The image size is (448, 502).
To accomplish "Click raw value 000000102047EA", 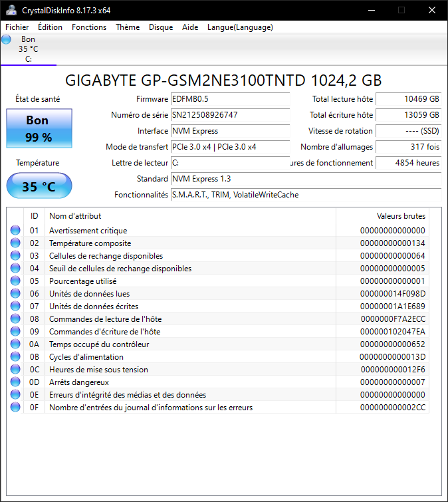I will [x=393, y=332].
